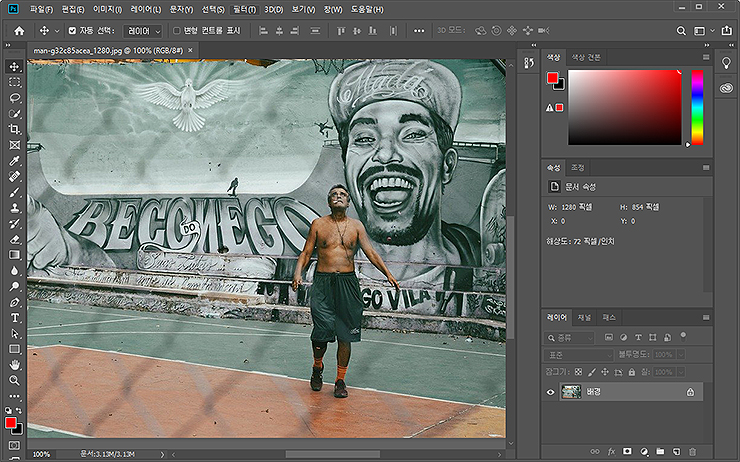Select the Hand tool
The width and height of the screenshot is (740, 462).
click(15, 365)
